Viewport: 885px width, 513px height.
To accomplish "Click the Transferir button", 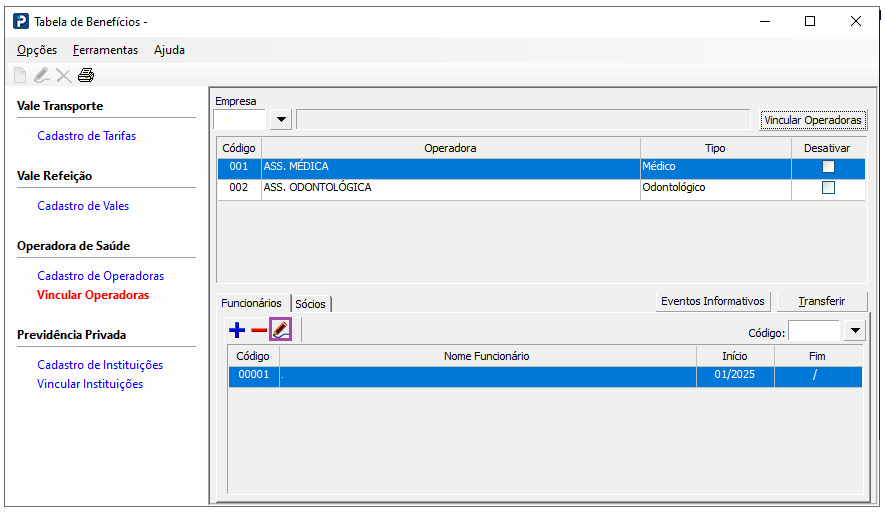I will pyautogui.click(x=822, y=301).
